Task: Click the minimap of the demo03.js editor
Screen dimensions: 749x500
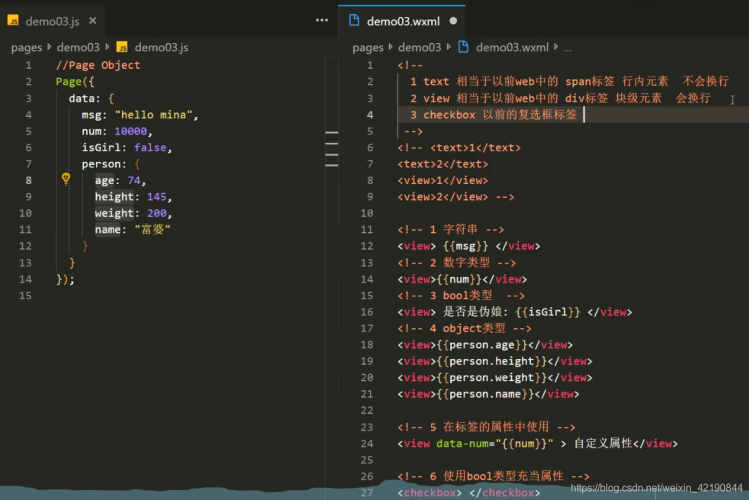Action: click(332, 149)
